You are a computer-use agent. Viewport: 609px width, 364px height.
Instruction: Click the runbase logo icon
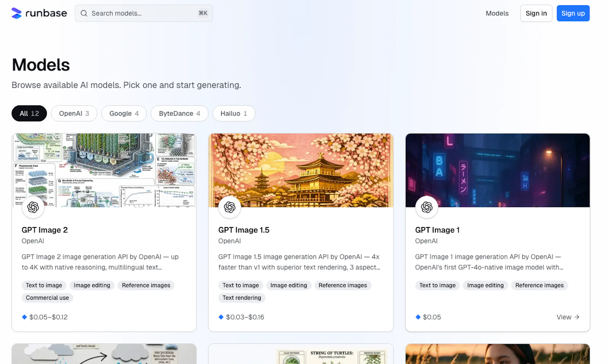[16, 13]
